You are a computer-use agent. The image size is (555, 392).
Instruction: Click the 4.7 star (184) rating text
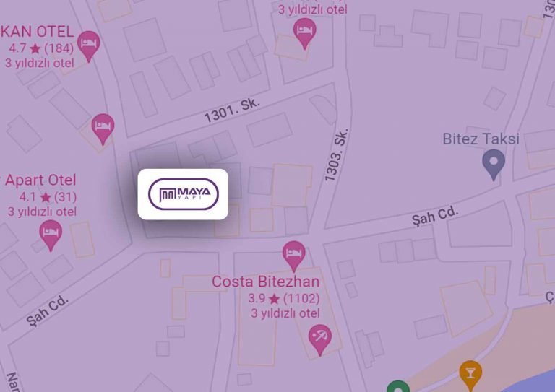[x=41, y=48]
